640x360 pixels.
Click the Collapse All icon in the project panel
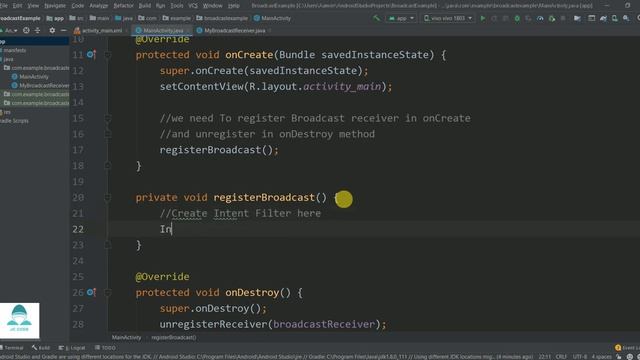coord(38,31)
